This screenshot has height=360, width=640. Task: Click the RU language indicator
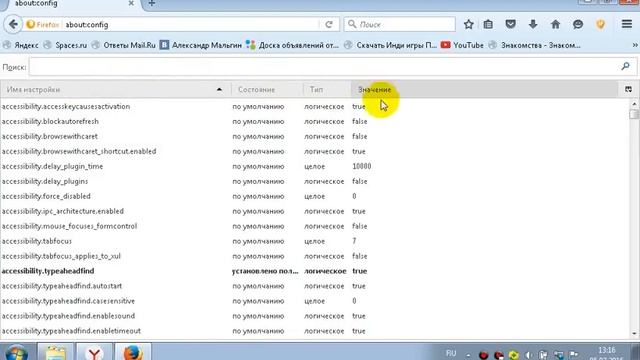[451, 353]
